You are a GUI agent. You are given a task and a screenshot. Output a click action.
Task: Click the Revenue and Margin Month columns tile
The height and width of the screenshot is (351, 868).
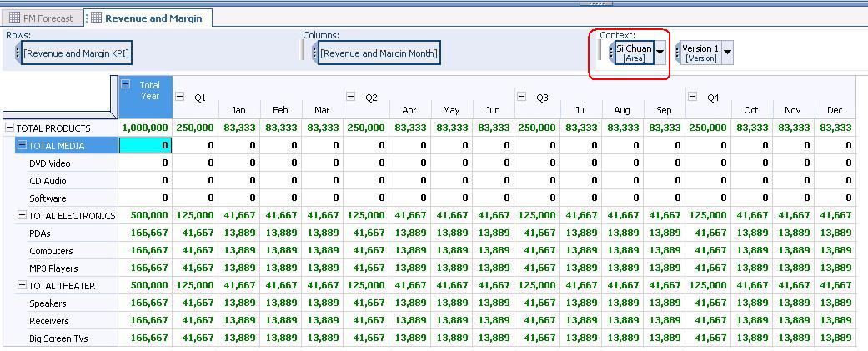tap(379, 53)
